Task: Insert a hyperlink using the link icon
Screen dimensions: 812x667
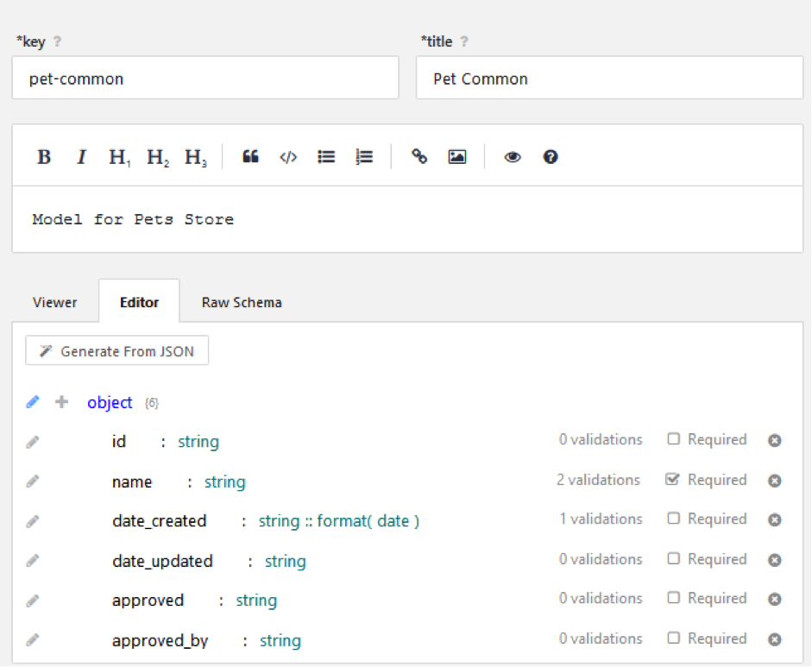Action: [419, 157]
